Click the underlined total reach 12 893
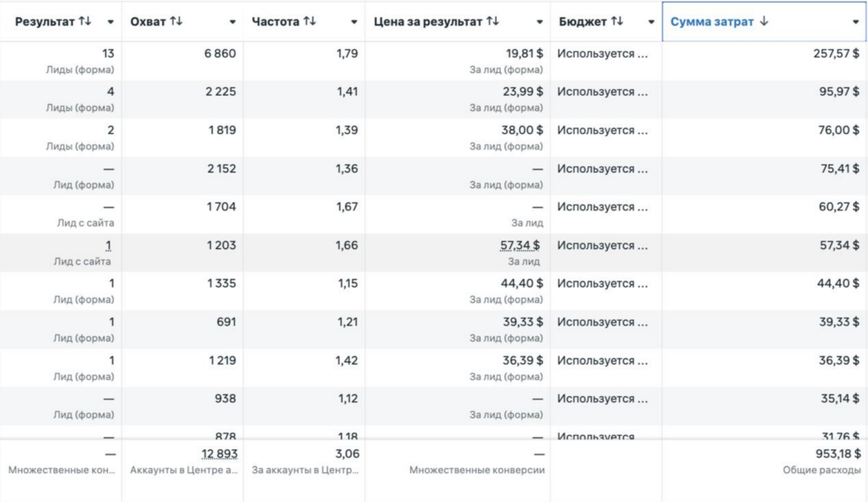Viewport: 868px width, 502px height. point(220,454)
